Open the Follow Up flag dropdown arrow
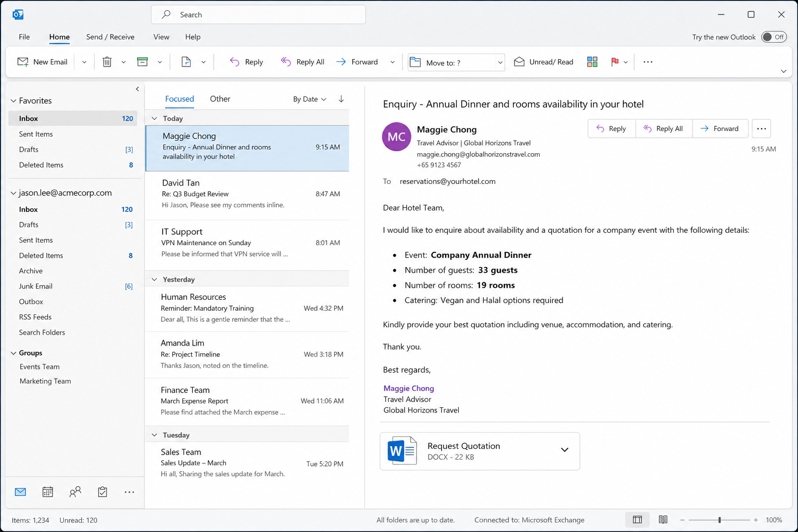798x532 pixels. tap(626, 62)
